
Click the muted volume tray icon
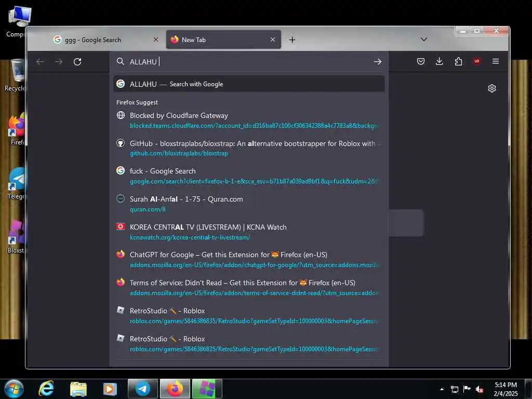pyautogui.click(x=479, y=390)
